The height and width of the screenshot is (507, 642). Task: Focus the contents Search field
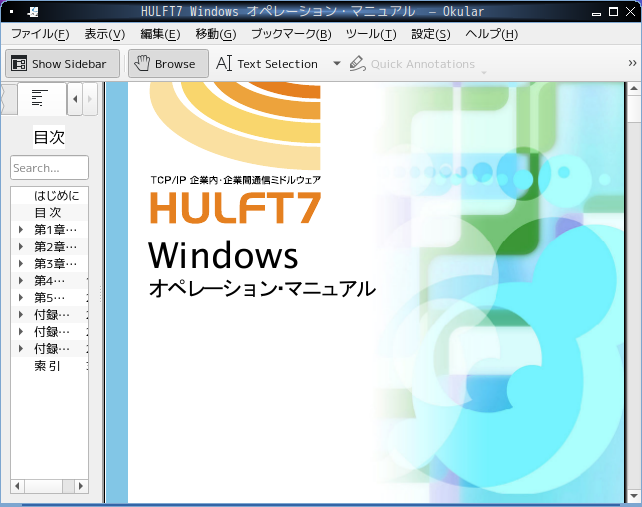pyautogui.click(x=49, y=167)
